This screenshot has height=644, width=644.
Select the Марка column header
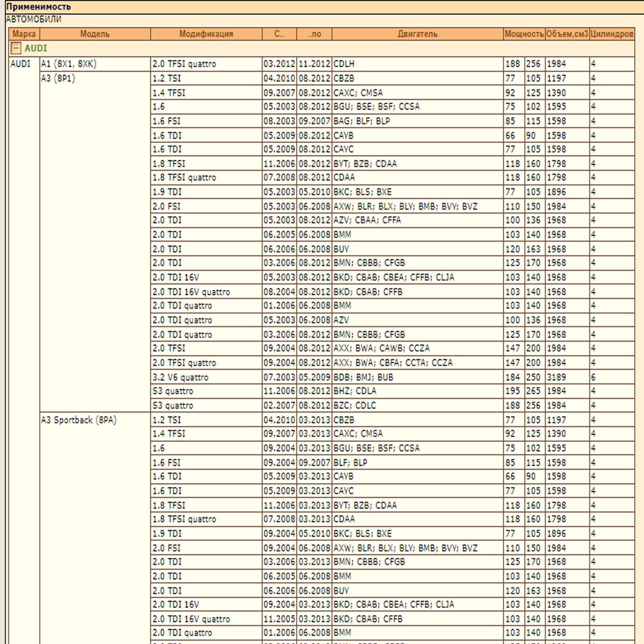[x=24, y=34]
